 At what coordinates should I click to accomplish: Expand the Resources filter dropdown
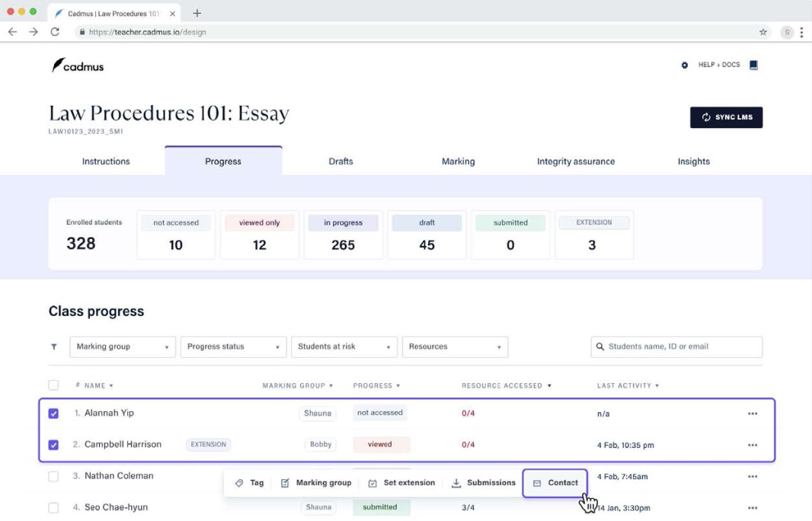tap(455, 347)
